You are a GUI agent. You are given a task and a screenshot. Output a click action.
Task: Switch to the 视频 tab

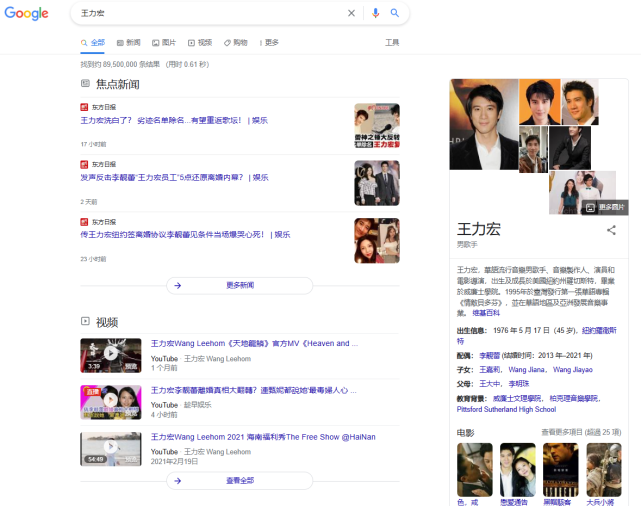click(200, 43)
